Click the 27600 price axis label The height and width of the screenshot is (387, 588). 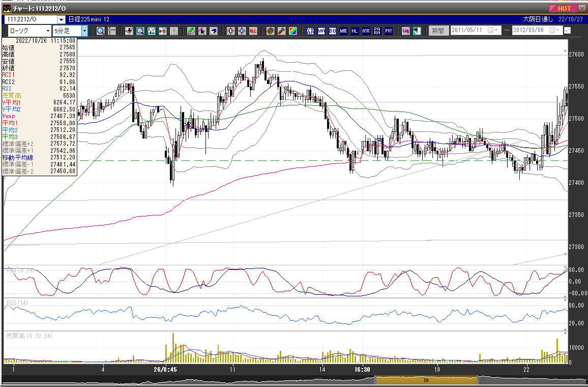[576, 54]
